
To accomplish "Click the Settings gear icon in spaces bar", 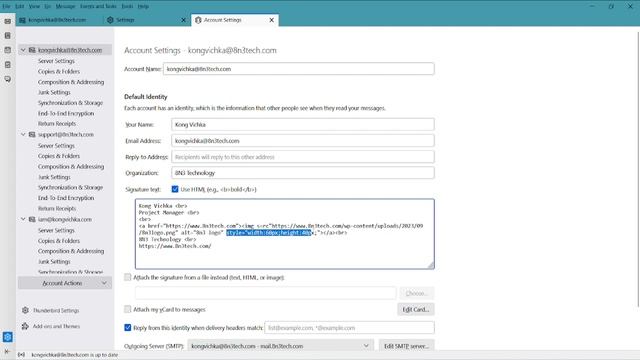I will pyautogui.click(x=8, y=337).
